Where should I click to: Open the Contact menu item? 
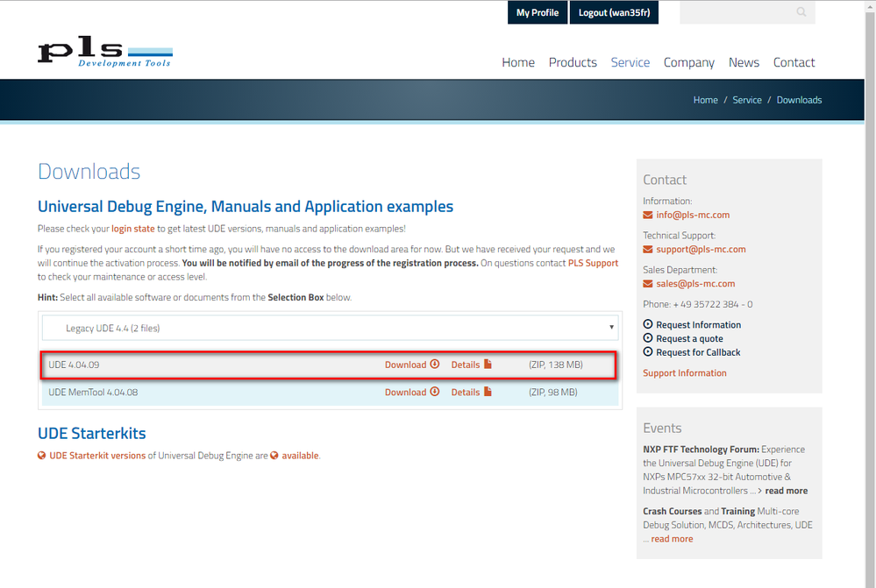click(x=794, y=62)
